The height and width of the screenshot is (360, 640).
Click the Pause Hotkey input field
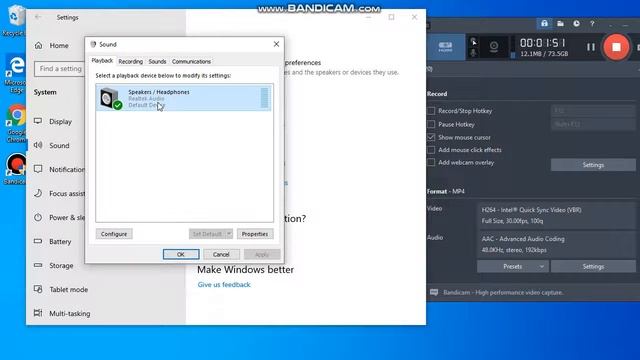pos(593,124)
